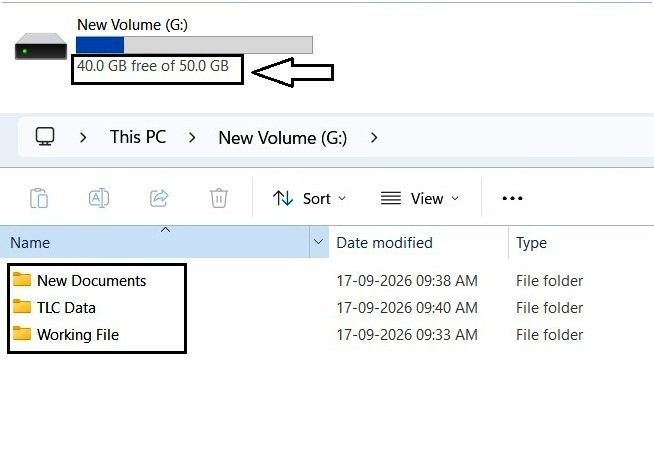Click the New Volume (G:) drive label
This screenshot has height=456, width=654.
(132, 25)
